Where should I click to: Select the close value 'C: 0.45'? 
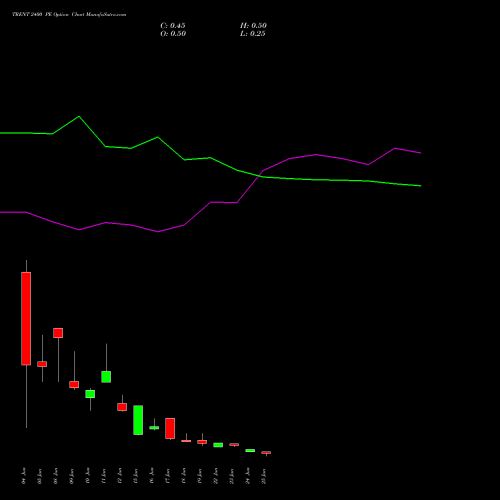tap(173, 26)
